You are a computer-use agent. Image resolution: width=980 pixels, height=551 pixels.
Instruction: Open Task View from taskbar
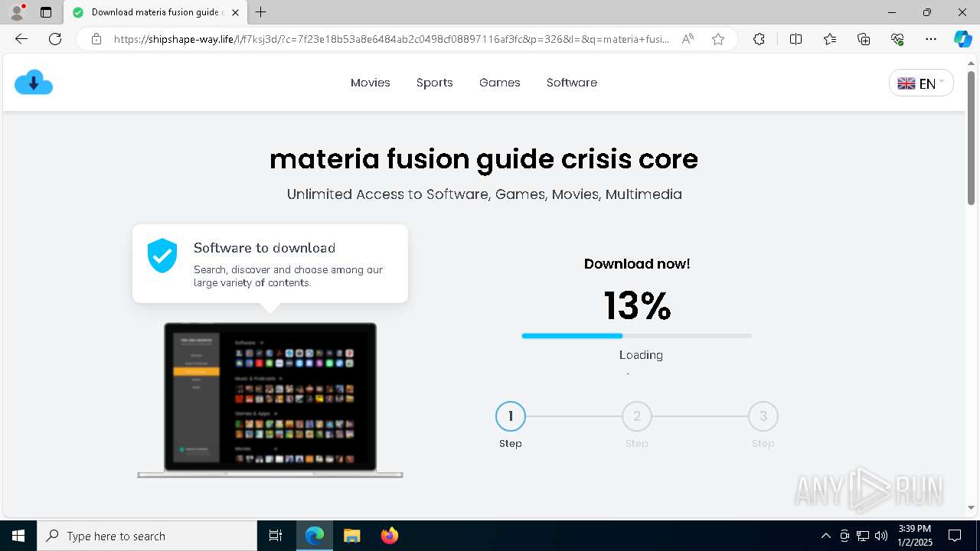click(276, 536)
